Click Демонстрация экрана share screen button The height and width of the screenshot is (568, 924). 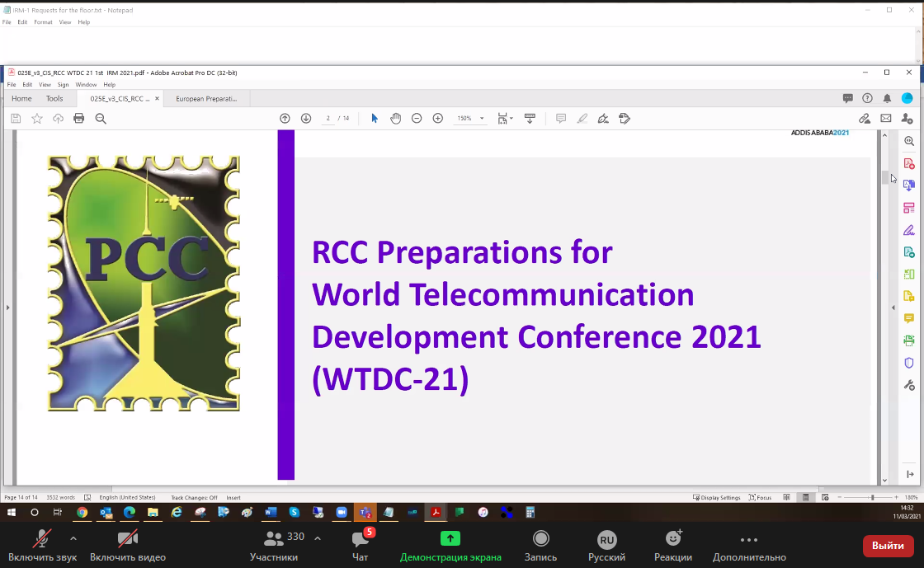pos(450,546)
